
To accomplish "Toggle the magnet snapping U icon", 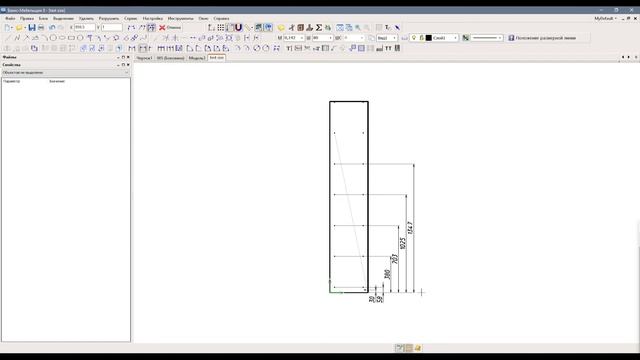I will pyautogui.click(x=239, y=27).
